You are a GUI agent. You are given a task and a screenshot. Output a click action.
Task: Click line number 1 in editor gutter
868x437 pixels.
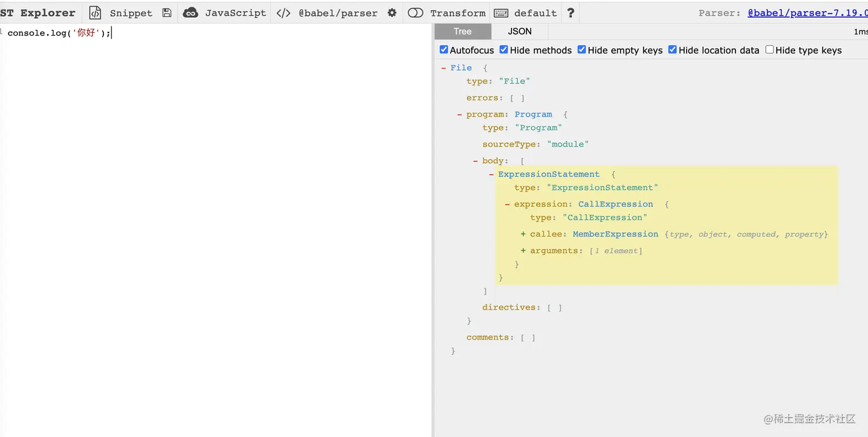click(x=2, y=32)
